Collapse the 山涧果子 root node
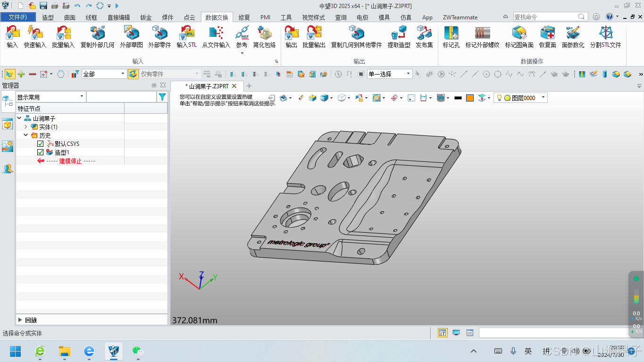644x362 pixels. [19, 118]
